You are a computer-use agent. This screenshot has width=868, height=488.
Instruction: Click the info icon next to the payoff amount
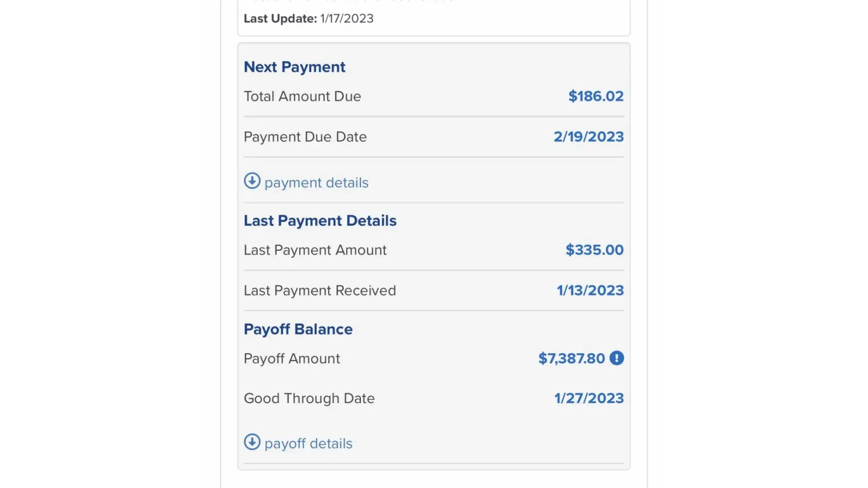617,358
